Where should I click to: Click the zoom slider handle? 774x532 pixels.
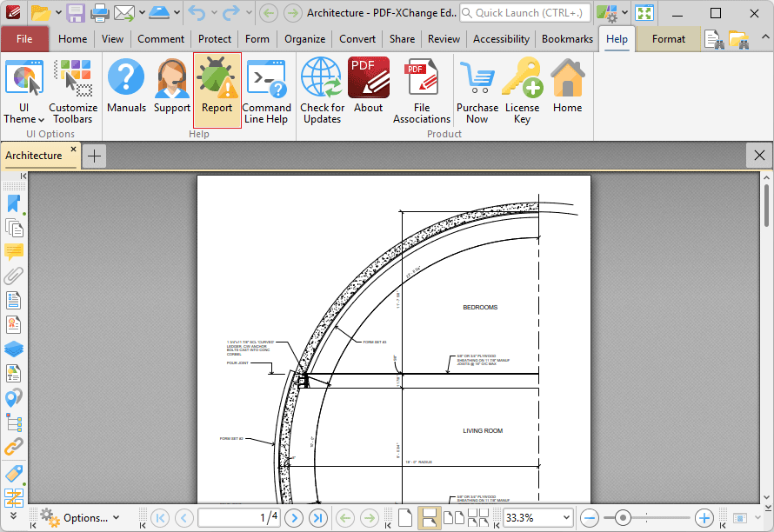tap(623, 518)
